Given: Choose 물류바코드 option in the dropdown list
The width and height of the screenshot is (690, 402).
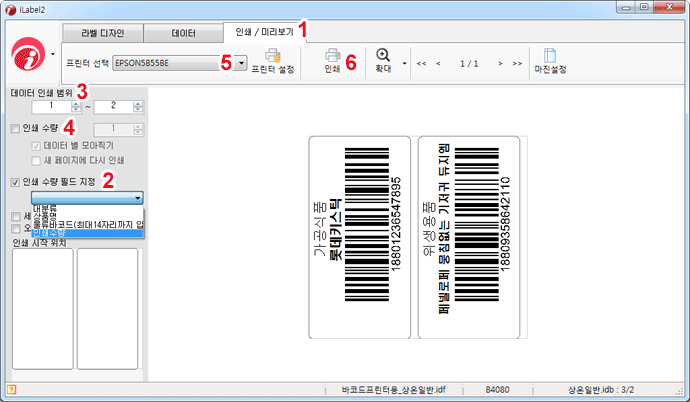Looking at the screenshot, I should pos(87,224).
